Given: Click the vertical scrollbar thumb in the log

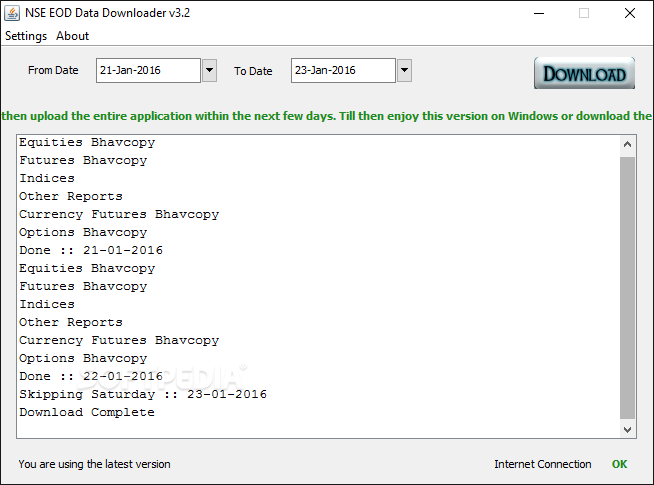Looking at the screenshot, I should tap(627, 288).
